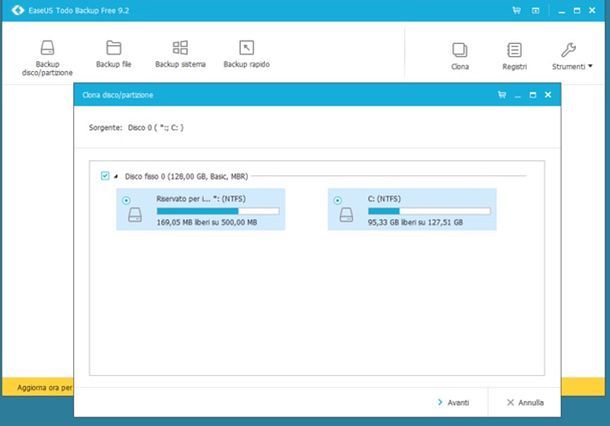Screen dimensions: 610x426
Task: Toggle the Disco fisso 0 checkbox
Action: click(105, 176)
